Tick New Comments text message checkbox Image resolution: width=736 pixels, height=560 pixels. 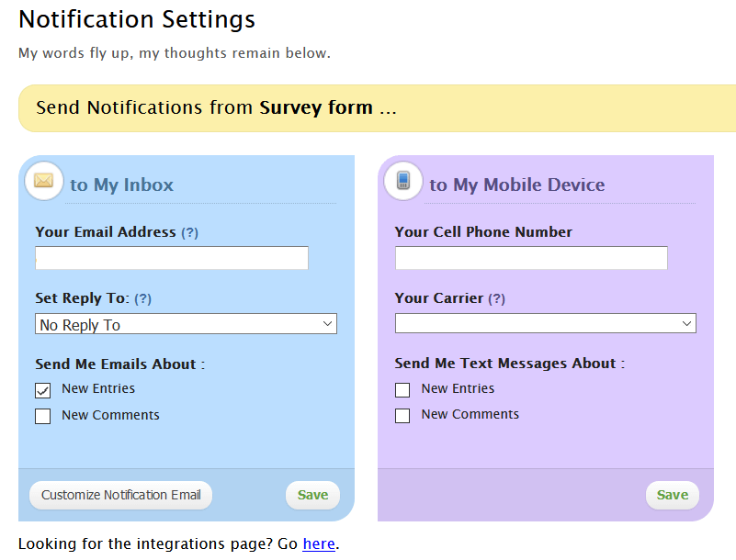tap(402, 416)
